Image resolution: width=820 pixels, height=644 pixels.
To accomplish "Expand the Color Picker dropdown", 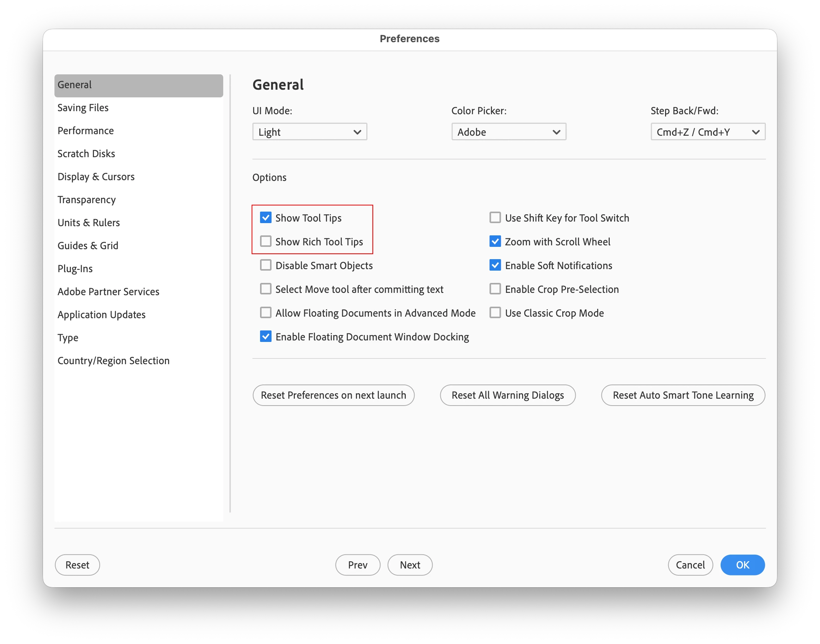I will (x=509, y=132).
